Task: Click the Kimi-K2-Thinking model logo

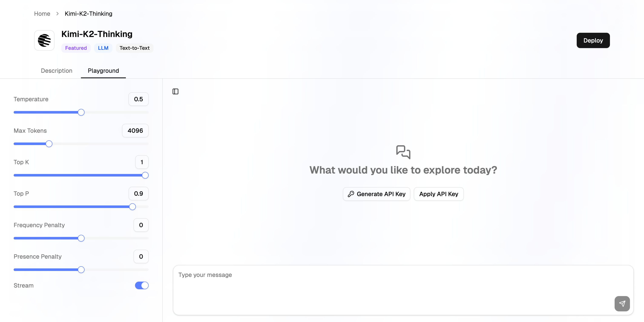Action: point(44,40)
